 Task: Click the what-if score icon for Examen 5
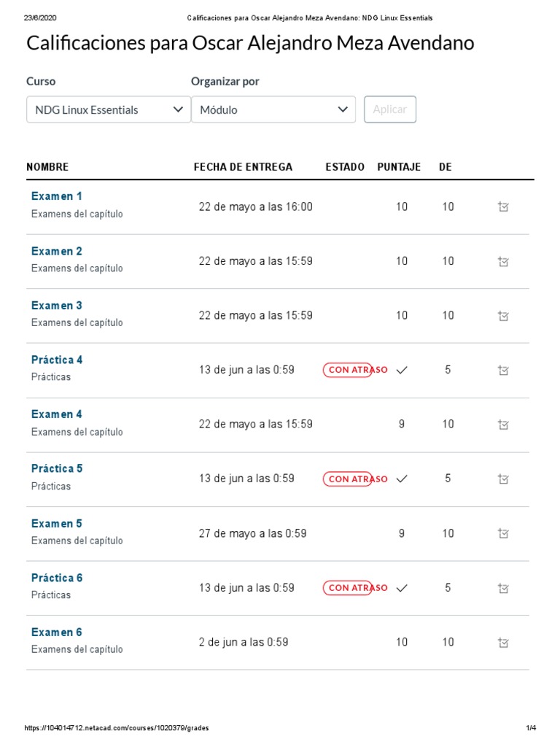tap(503, 533)
